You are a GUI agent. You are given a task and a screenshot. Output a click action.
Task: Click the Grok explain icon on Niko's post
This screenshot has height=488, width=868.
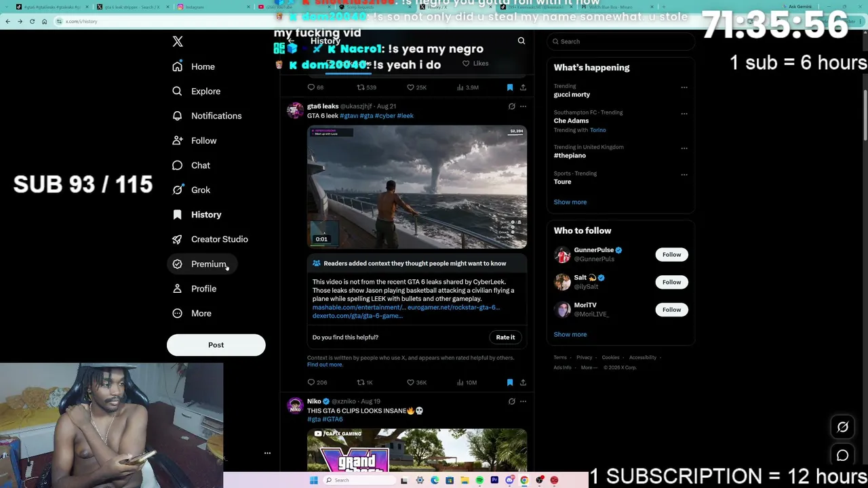(x=511, y=401)
